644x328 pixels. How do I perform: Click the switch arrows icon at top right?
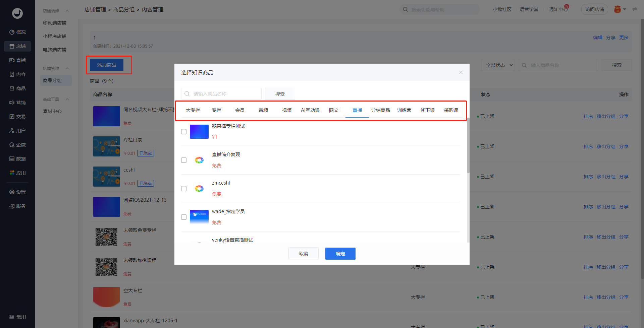tap(634, 9)
